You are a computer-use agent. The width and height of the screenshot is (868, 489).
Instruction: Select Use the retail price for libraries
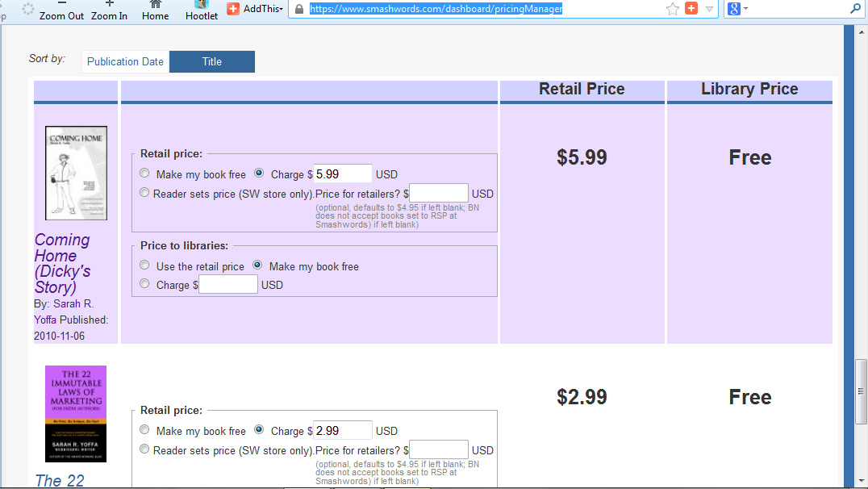[144, 265]
